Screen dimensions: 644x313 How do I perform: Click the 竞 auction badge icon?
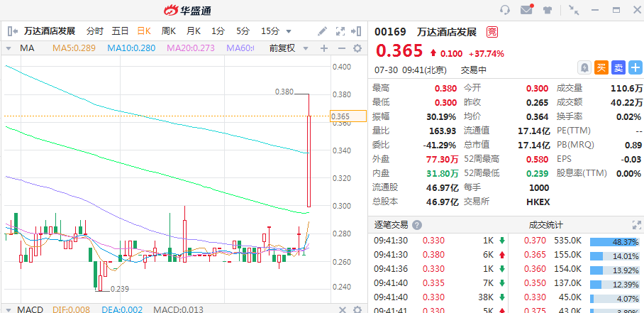[x=492, y=32]
